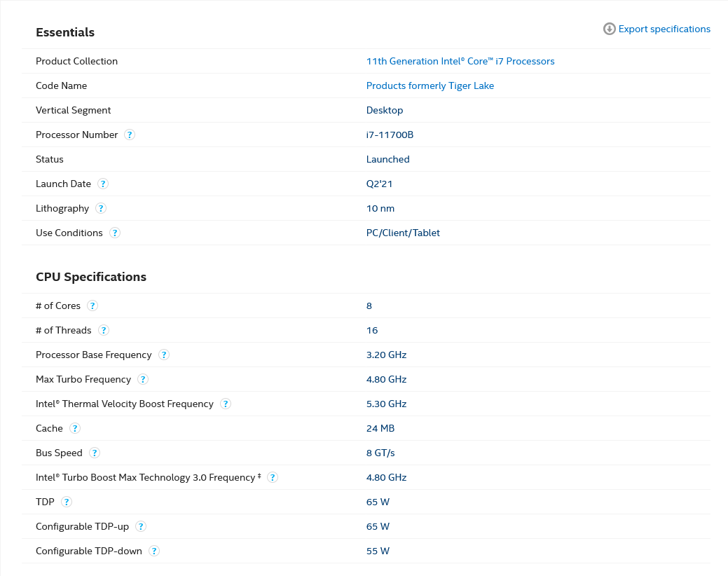Open Configurable TDP-up help icon
The image size is (728, 576).
pos(141,527)
